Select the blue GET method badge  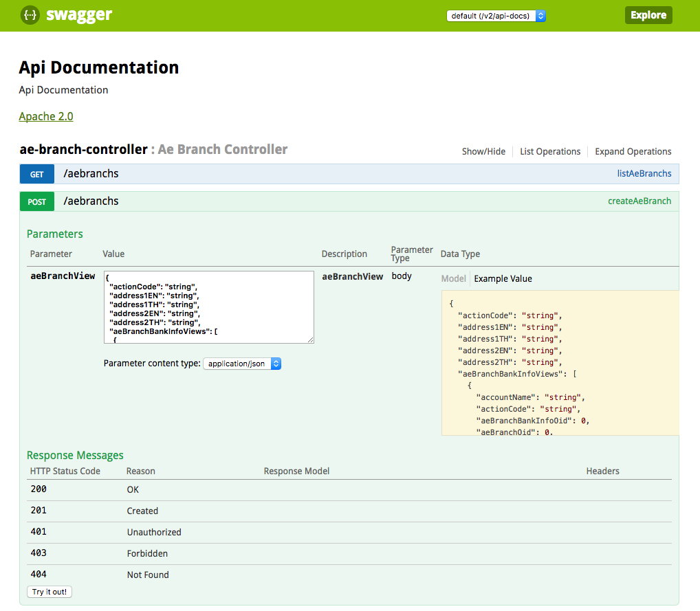tap(36, 173)
